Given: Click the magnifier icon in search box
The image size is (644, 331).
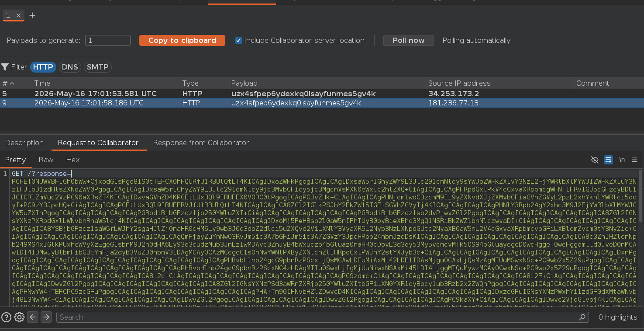Looking at the screenshot, I should click(582, 317).
